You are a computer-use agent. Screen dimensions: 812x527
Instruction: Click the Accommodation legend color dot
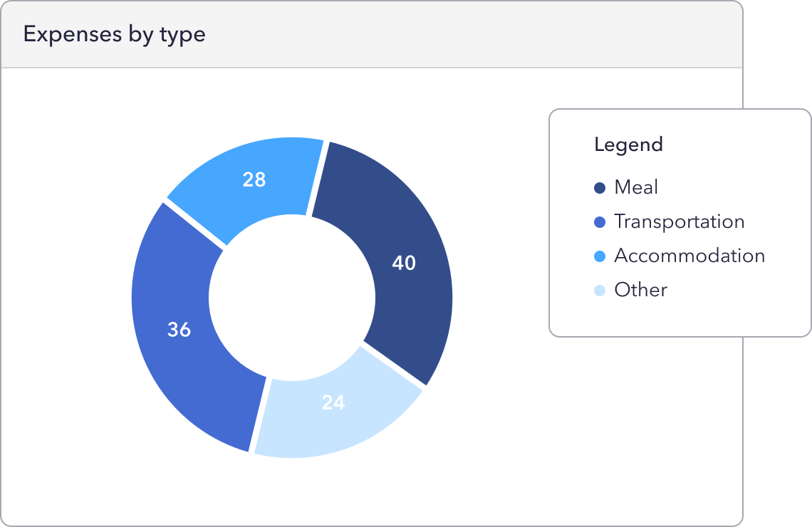(x=600, y=256)
